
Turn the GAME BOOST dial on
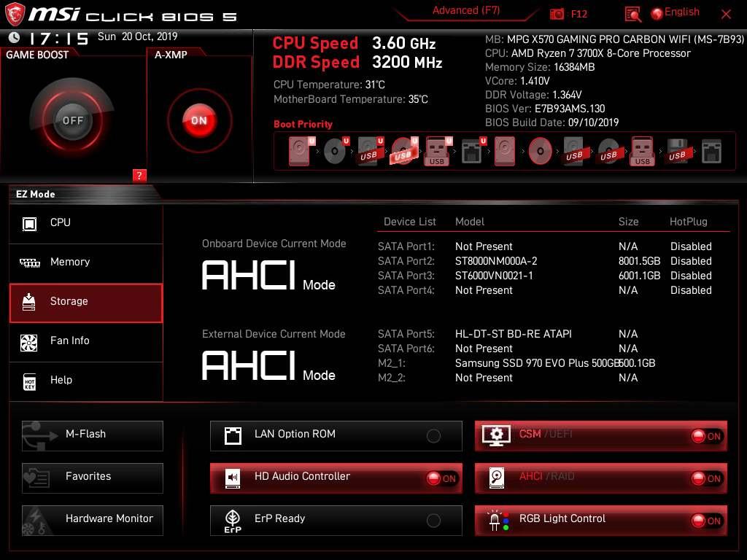click(71, 119)
